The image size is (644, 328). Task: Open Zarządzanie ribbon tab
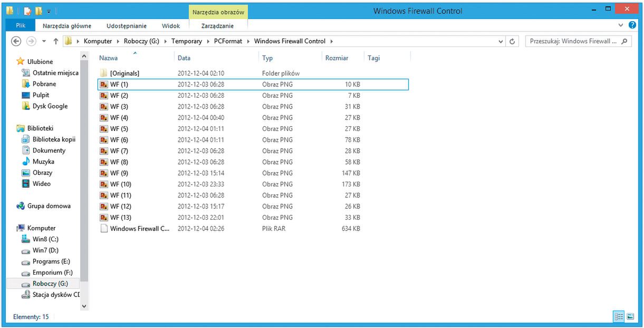(x=217, y=25)
